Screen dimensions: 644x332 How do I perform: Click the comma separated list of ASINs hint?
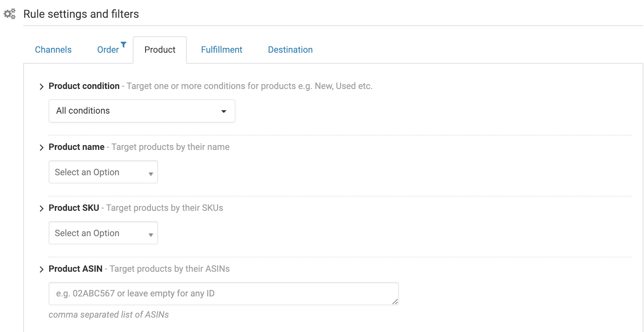[109, 315]
